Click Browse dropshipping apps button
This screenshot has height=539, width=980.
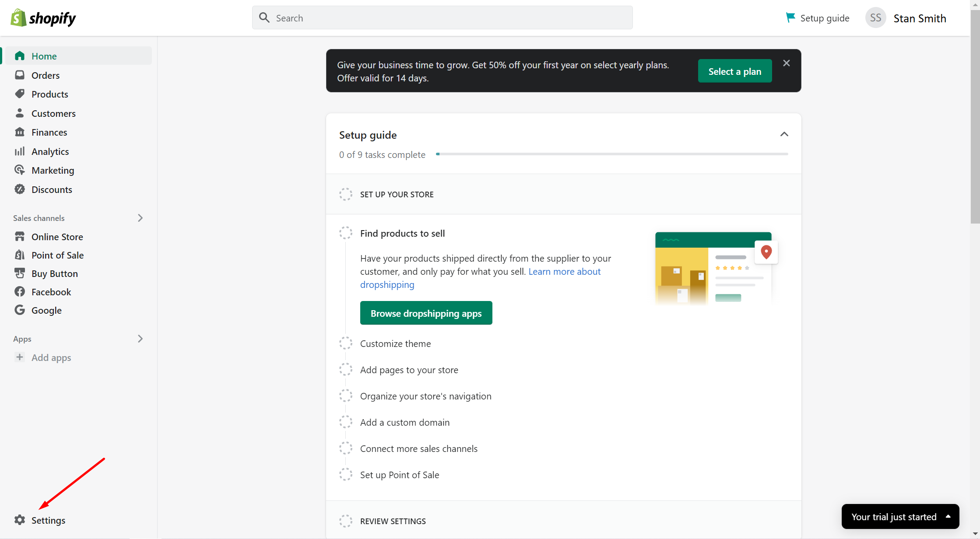[x=426, y=313]
